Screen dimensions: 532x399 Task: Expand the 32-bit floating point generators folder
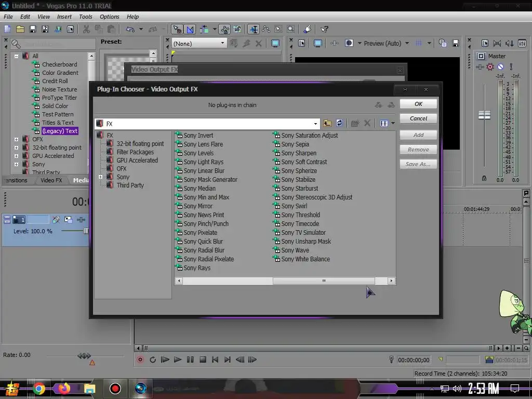[x=16, y=148]
